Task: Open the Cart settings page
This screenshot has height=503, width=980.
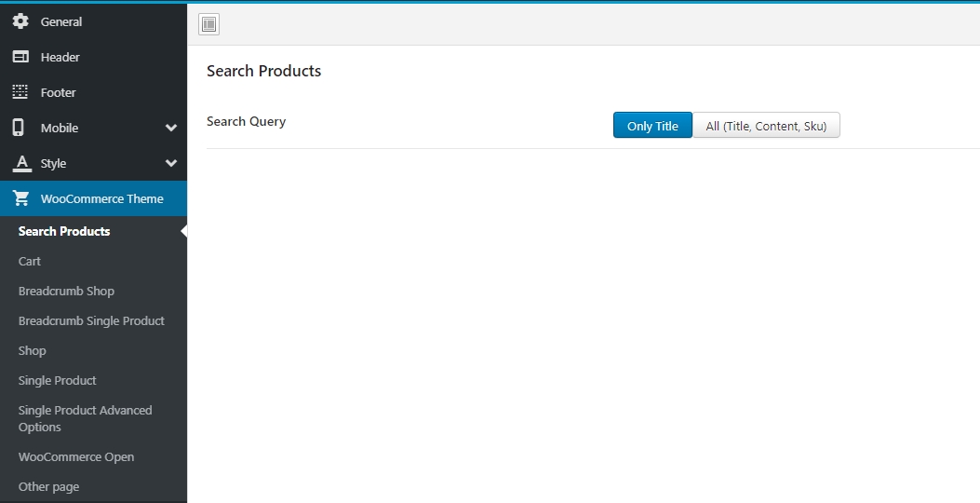Action: tap(30, 261)
